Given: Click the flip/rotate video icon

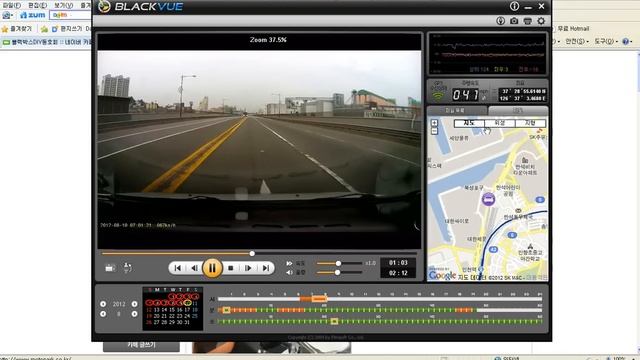Looking at the screenshot, I should click(127, 268).
